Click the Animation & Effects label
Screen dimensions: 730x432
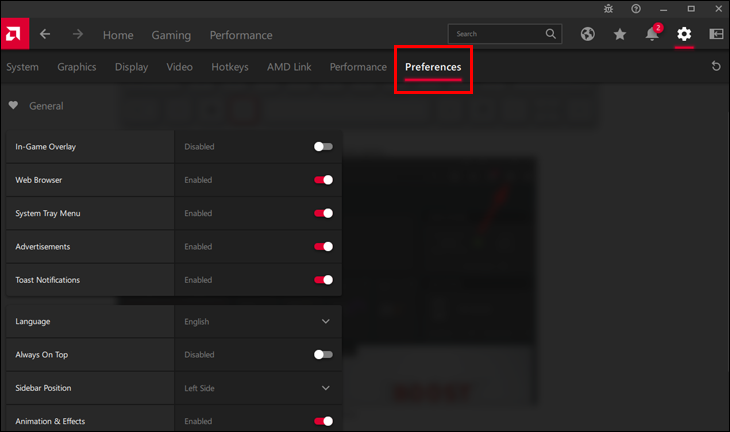pos(50,421)
